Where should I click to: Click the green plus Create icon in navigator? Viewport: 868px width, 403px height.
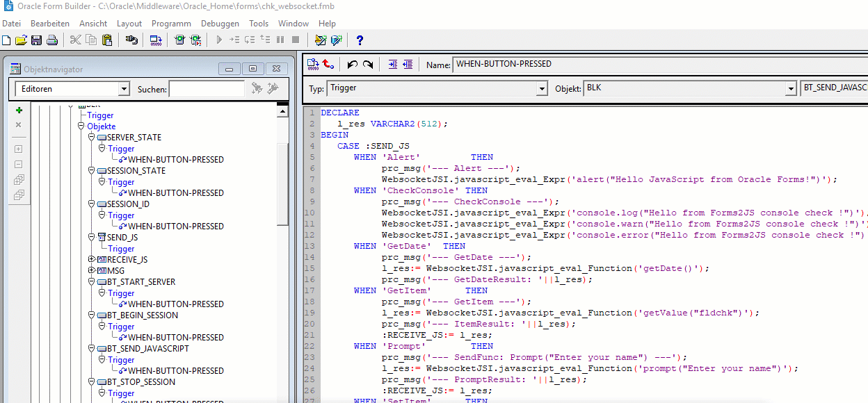(x=19, y=110)
